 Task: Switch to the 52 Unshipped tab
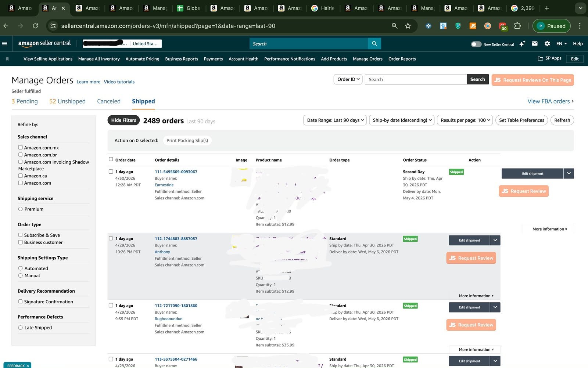point(67,101)
